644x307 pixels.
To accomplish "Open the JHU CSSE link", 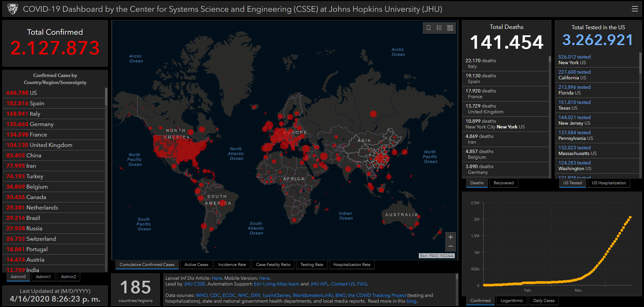I will click(x=194, y=284).
